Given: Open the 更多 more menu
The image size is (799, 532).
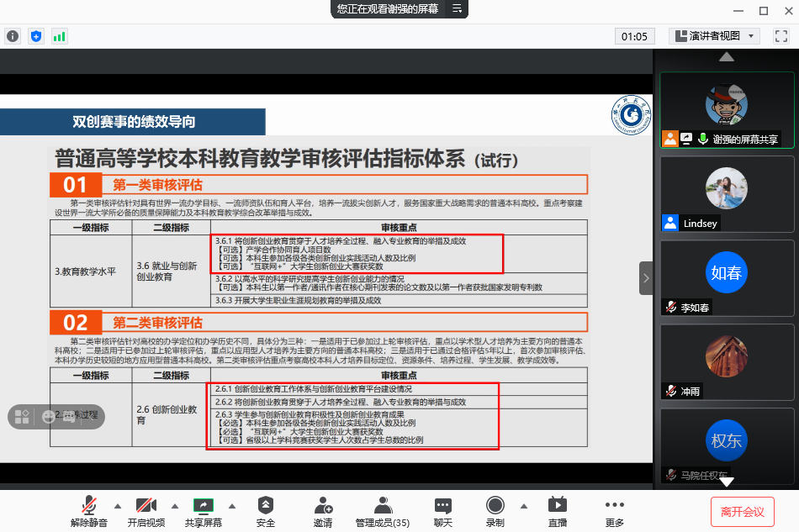Looking at the screenshot, I should click(615, 511).
